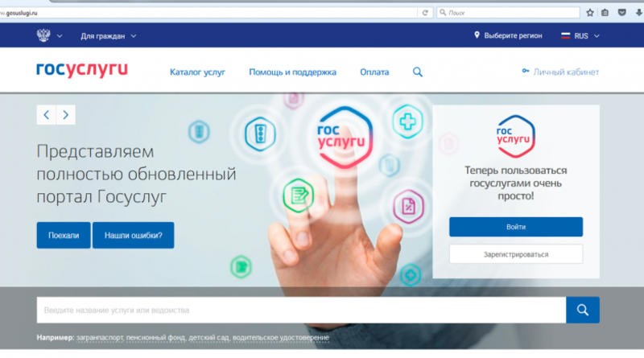
Task: Go to previous slide arrow
Action: (47, 115)
